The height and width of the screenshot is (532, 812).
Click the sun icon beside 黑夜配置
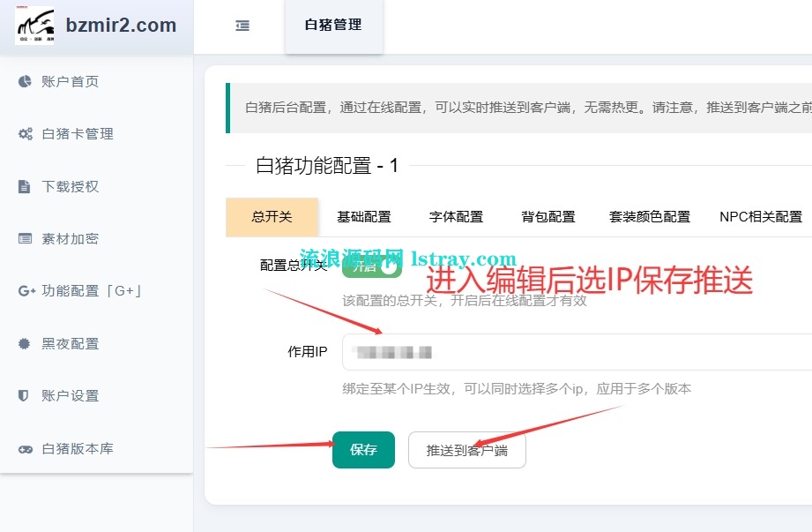(25, 343)
